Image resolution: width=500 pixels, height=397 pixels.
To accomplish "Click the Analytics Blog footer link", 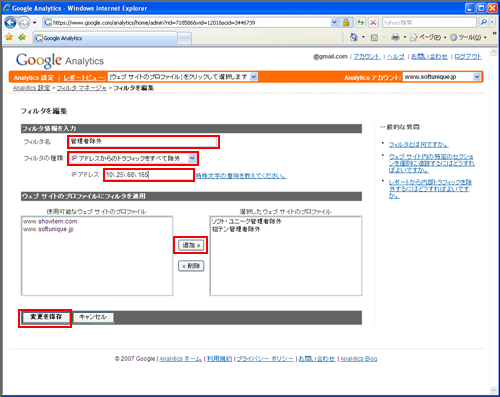I will point(359,359).
